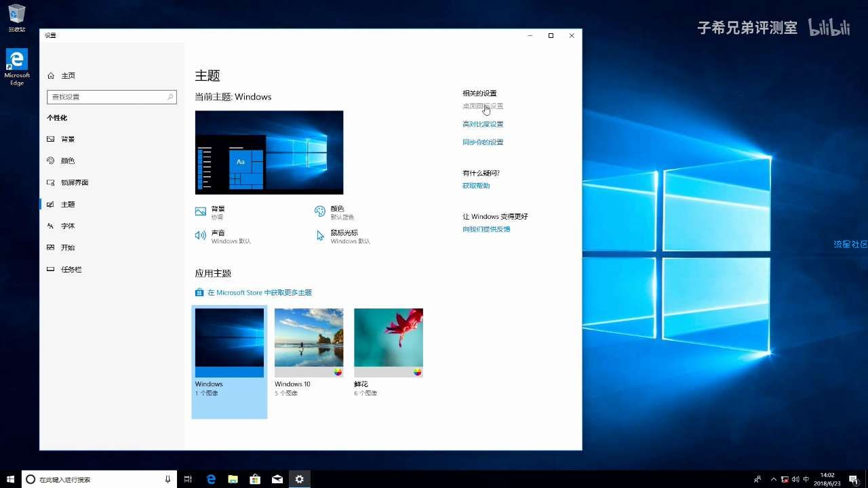Screen dimensions: 868x488
Task: Click the color wheel badge on the 鲜花 theme
Action: (417, 372)
